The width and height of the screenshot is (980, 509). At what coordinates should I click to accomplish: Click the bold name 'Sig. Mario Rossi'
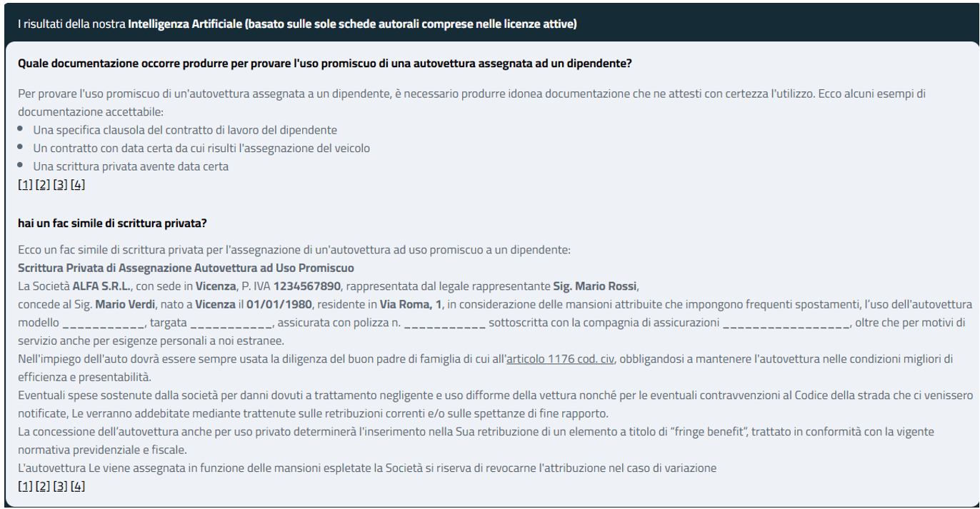point(594,286)
